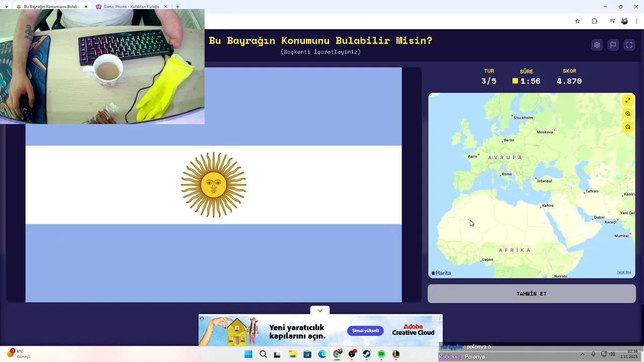The image size is (644, 362).
Task: Open taskbar Search
Action: (x=263, y=354)
